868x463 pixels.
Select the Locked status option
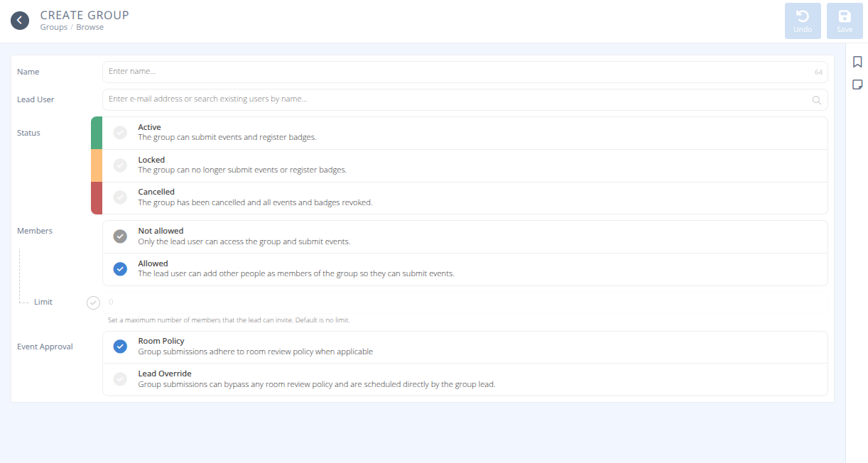pyautogui.click(x=465, y=165)
